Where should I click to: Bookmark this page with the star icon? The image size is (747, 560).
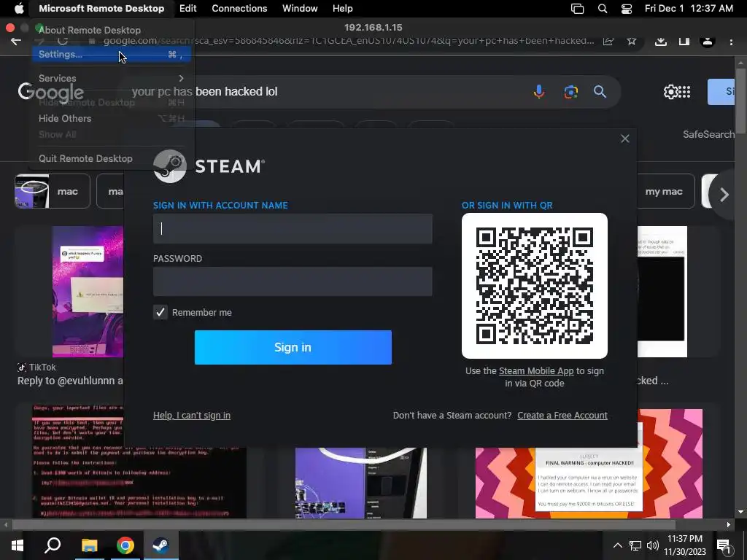click(632, 41)
